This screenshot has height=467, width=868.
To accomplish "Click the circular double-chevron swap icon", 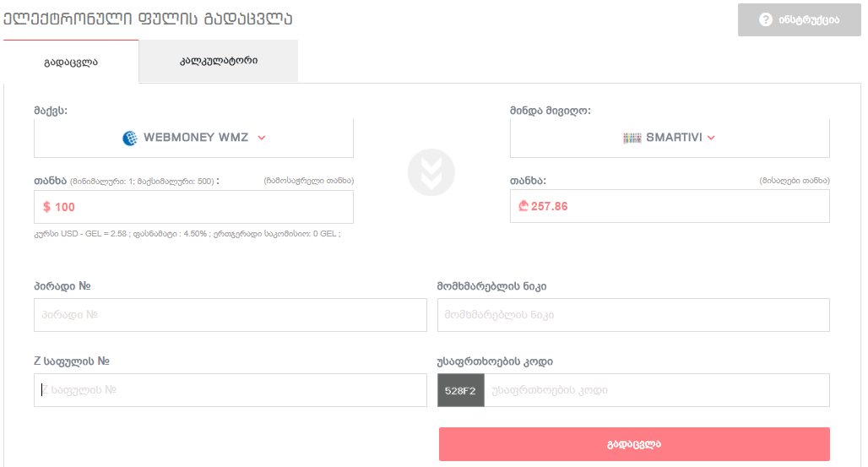I will click(431, 172).
